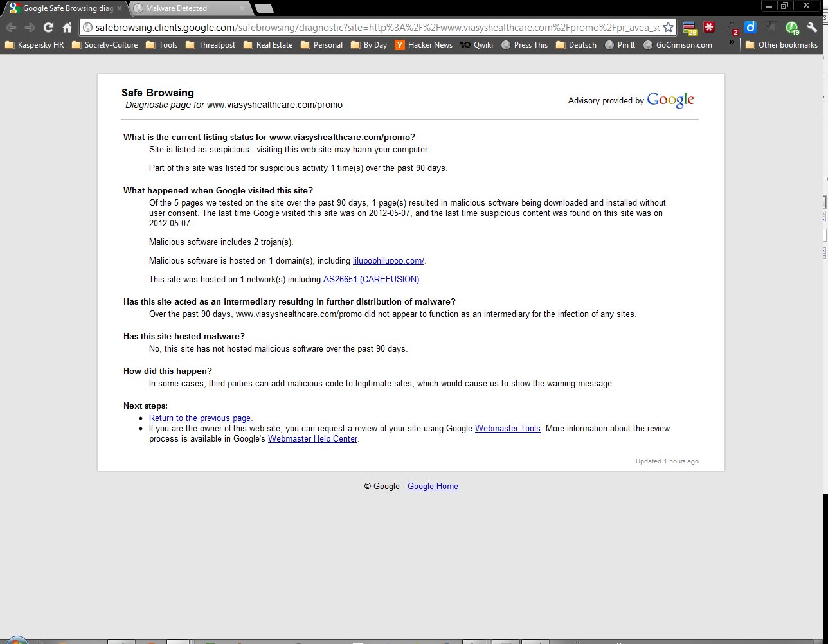This screenshot has height=644, width=828.
Task: Open the Society-Culture bookmark folder
Action: (x=105, y=45)
